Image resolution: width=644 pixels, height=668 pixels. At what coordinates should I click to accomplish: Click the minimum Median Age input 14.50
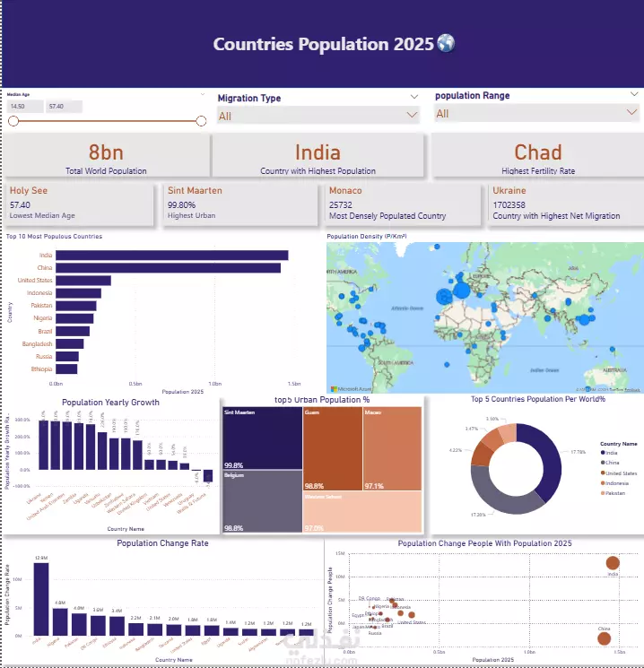pyautogui.click(x=25, y=107)
